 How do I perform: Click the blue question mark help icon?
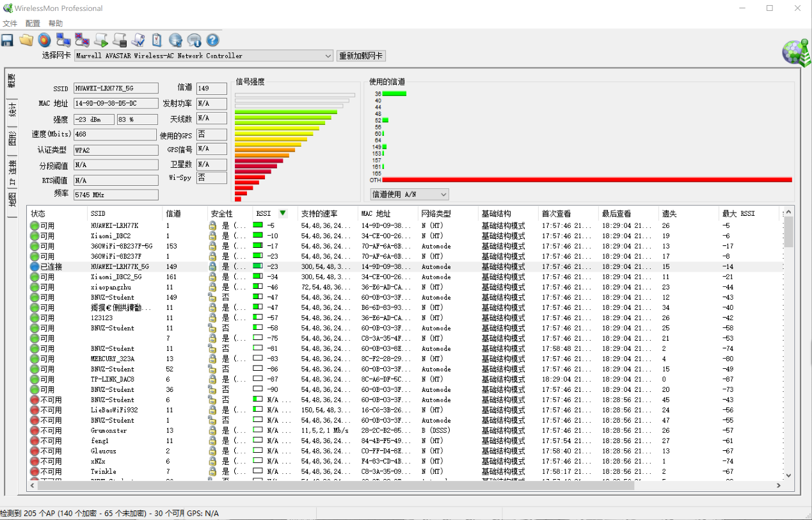(212, 40)
